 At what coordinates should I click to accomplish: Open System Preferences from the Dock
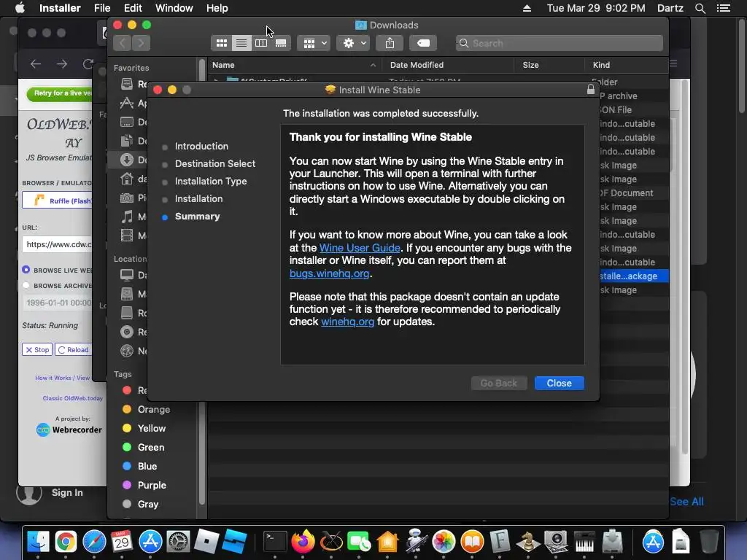tap(178, 542)
